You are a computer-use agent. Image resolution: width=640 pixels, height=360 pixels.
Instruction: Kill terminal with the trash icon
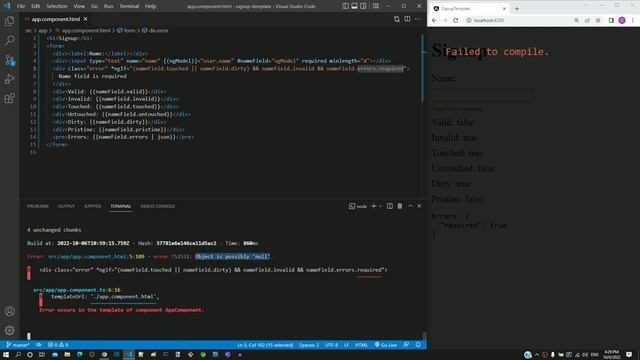(400, 206)
